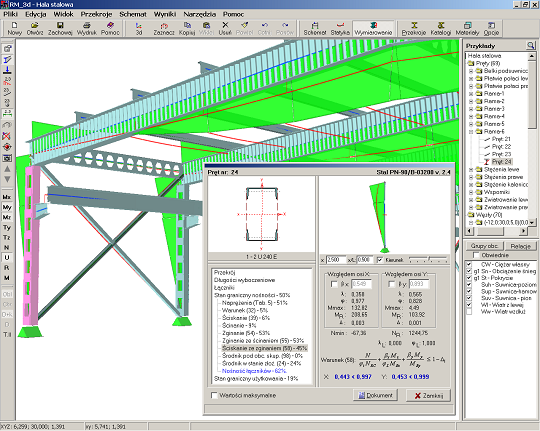Open a file with the Otwórz icon
This screenshot has width=540, height=431.
pos(35,28)
